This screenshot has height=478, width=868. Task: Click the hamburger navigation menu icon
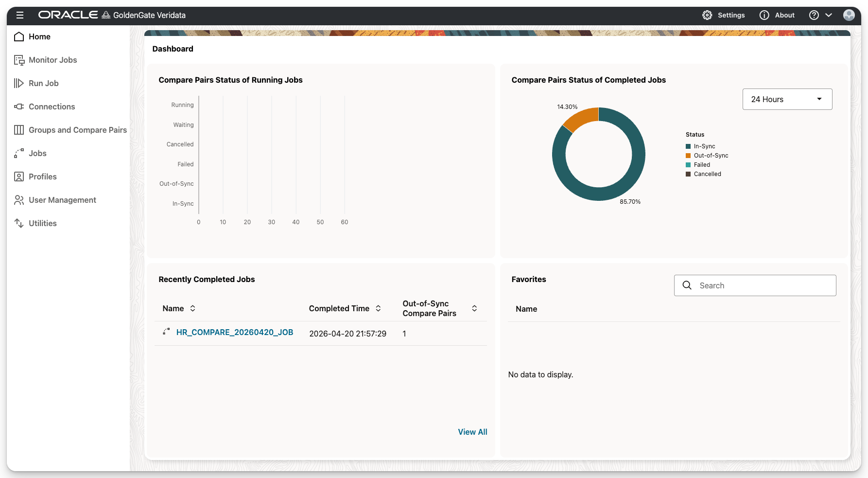pyautogui.click(x=20, y=15)
